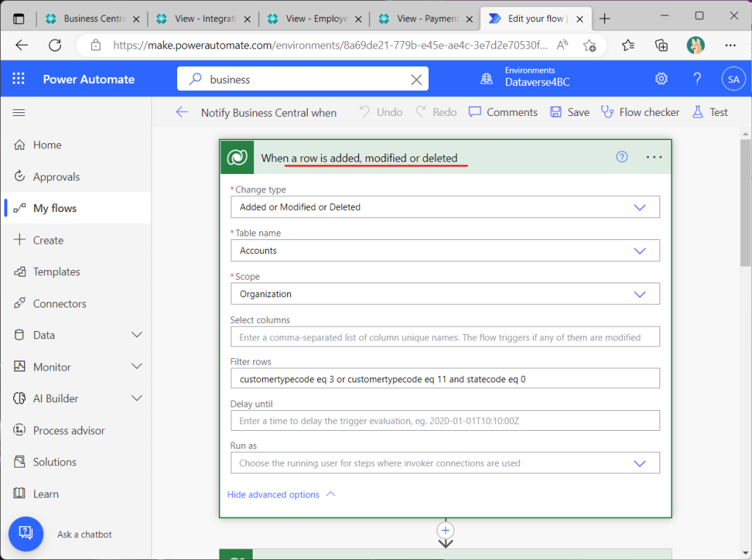Open the Run as dropdown

click(x=445, y=463)
